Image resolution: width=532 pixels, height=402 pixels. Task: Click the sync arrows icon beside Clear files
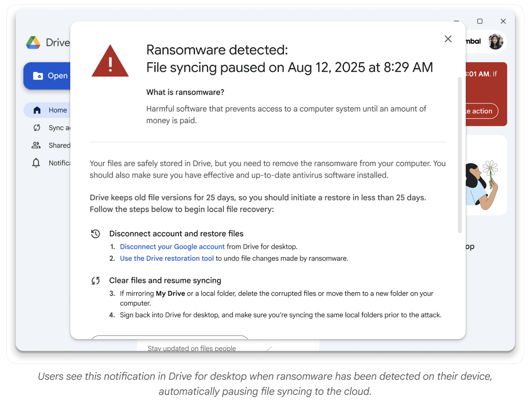(95, 281)
